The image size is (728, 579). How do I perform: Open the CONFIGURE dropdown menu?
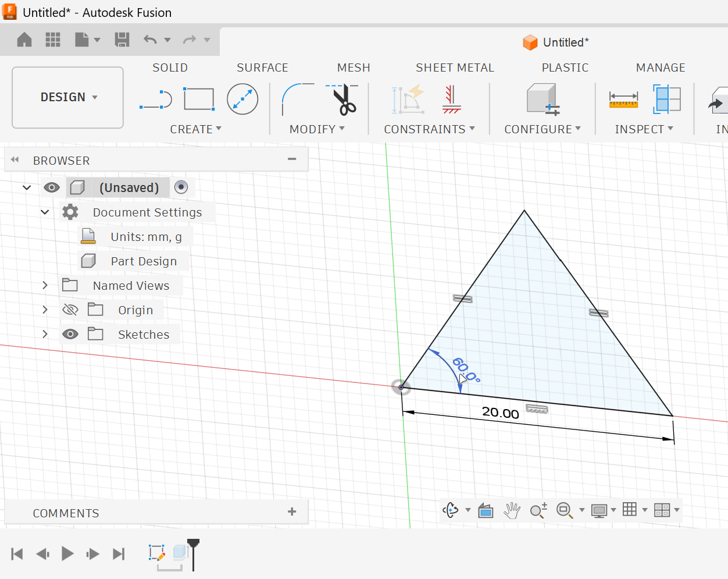(x=543, y=129)
